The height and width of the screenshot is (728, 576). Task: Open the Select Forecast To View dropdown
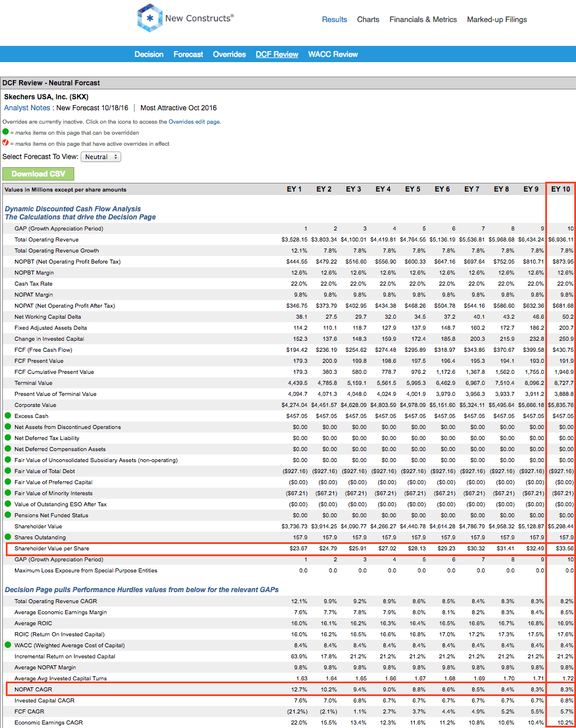coord(100,157)
